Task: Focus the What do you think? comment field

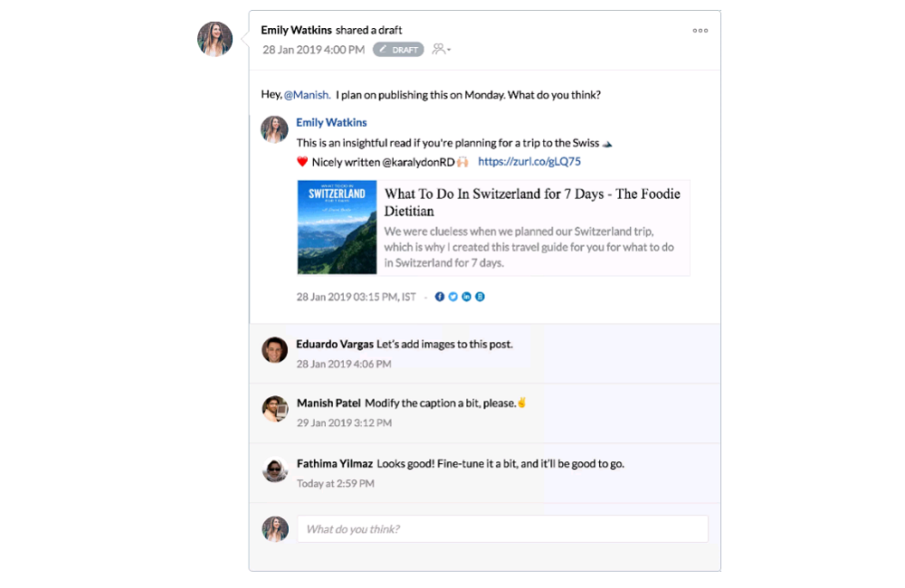Action: [x=502, y=528]
